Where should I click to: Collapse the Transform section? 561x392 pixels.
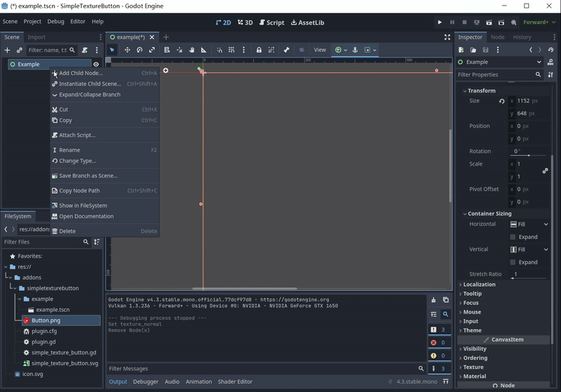pyautogui.click(x=481, y=91)
